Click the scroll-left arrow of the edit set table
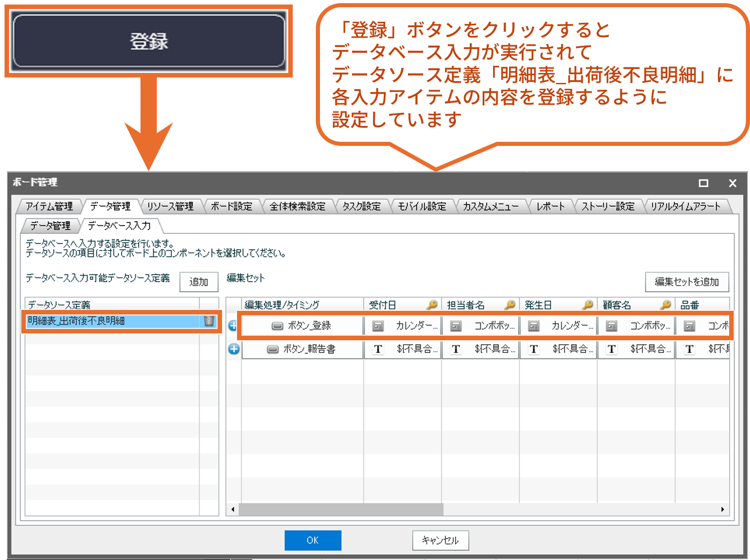750x560 pixels. [x=233, y=509]
